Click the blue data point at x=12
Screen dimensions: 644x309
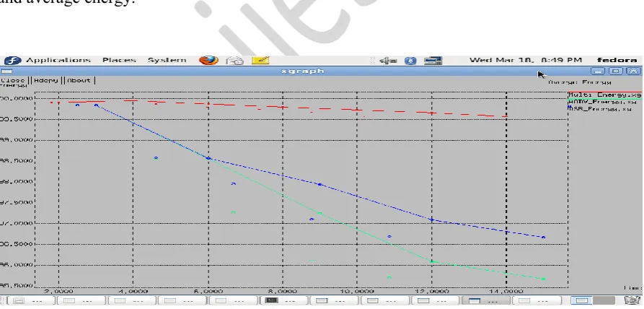432,219
